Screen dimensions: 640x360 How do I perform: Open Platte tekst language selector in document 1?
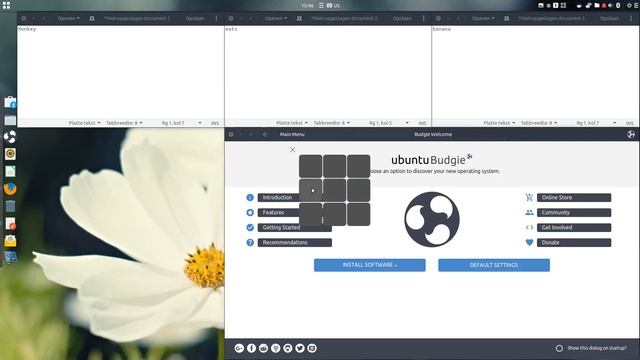coord(84,123)
